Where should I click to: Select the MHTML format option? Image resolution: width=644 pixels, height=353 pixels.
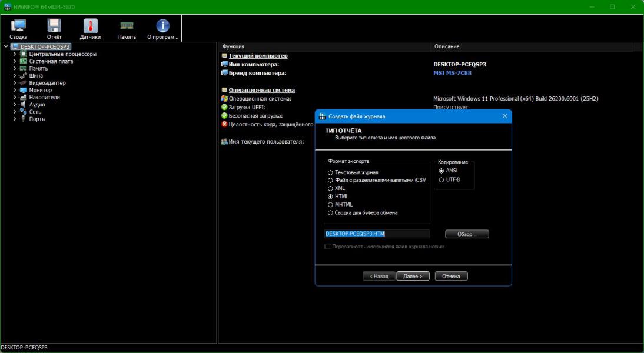click(x=331, y=205)
